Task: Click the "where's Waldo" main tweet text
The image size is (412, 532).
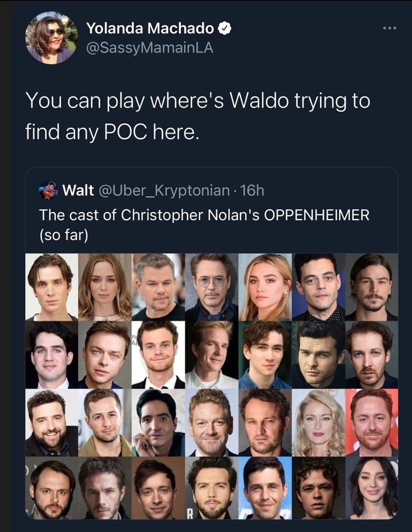Action: (x=197, y=116)
